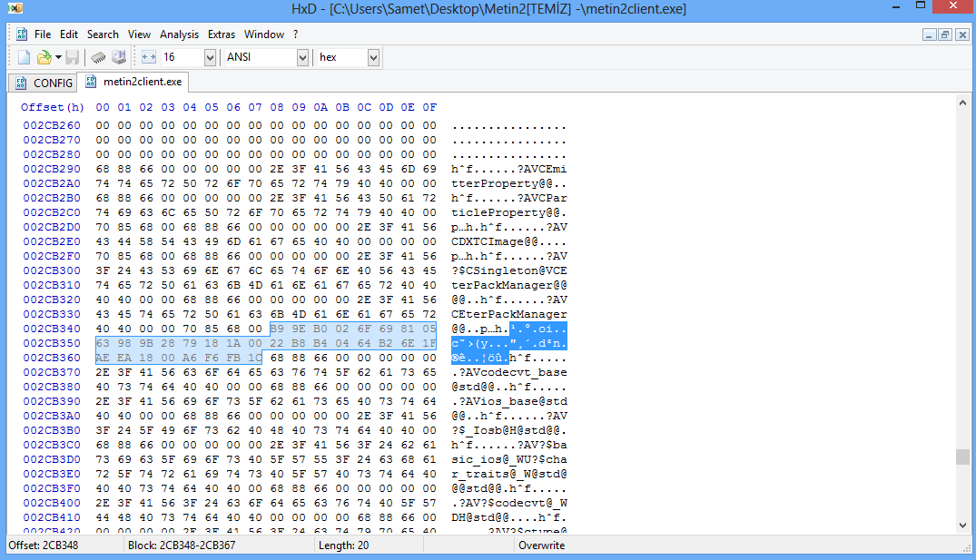Click the status bar 'Length: 20'
The image size is (976, 560).
[x=343, y=545]
